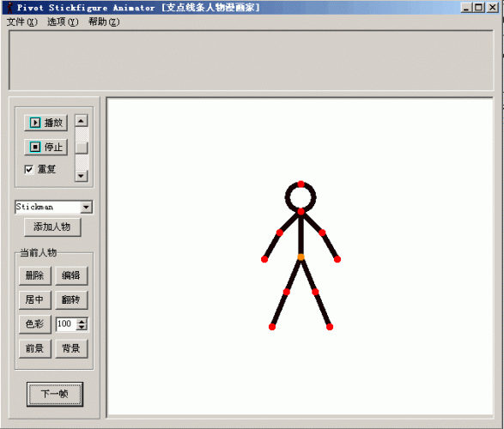Image resolution: width=504 pixels, height=429 pixels.
Task: Open the 文件 file menu
Action: 21,21
